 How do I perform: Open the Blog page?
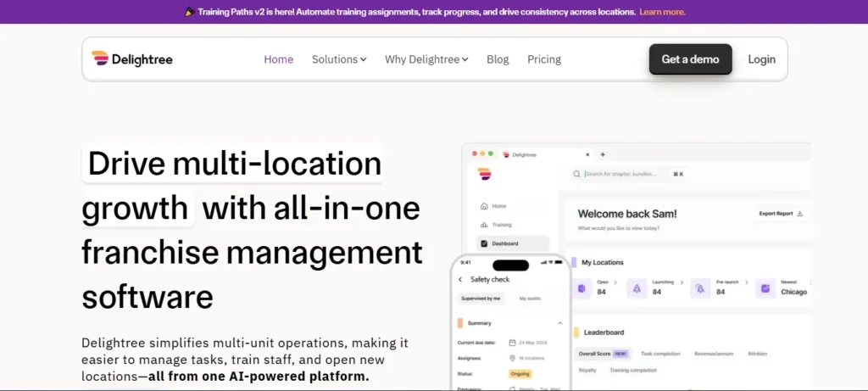pos(498,59)
